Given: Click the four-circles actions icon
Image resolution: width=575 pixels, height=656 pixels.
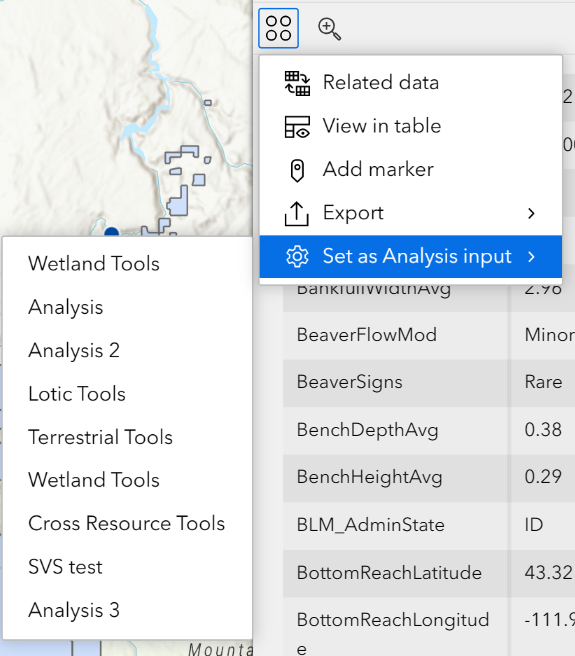Looking at the screenshot, I should click(278, 28).
